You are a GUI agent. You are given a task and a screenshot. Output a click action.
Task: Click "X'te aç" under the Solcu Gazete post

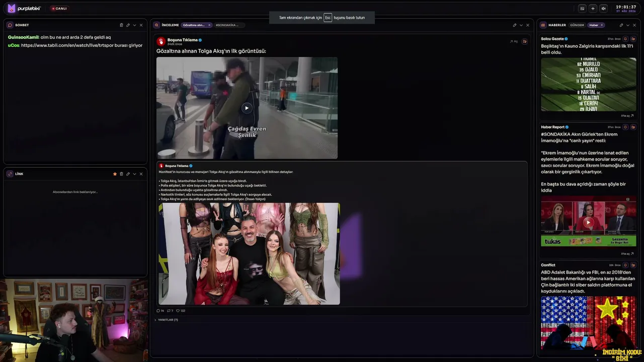[627, 116]
